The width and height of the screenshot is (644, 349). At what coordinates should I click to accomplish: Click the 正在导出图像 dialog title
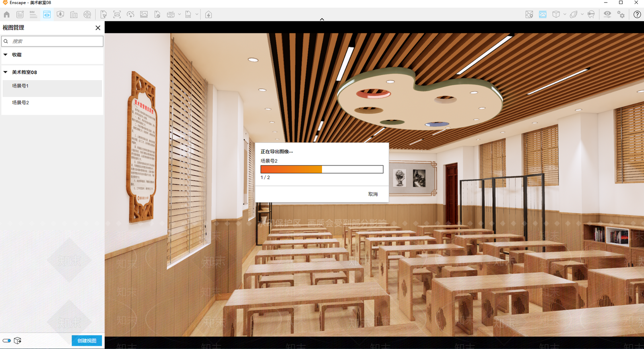pos(277,152)
